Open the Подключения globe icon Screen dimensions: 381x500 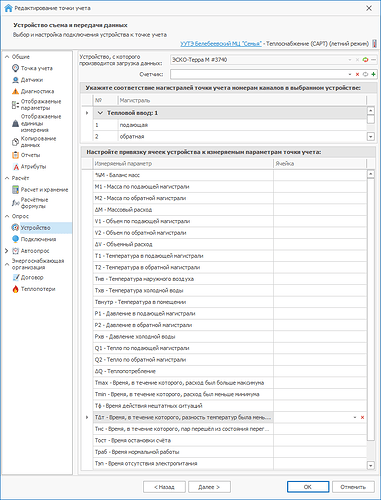15,239
